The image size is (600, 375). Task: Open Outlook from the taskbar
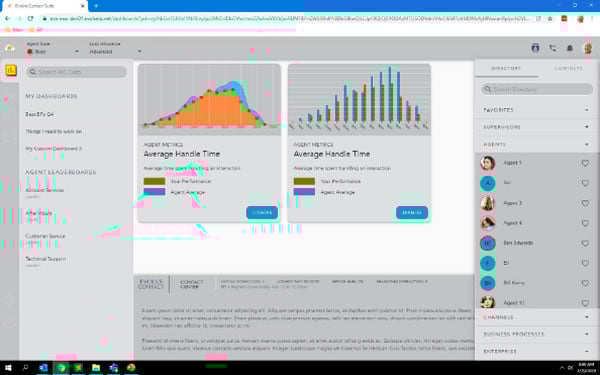click(43, 368)
